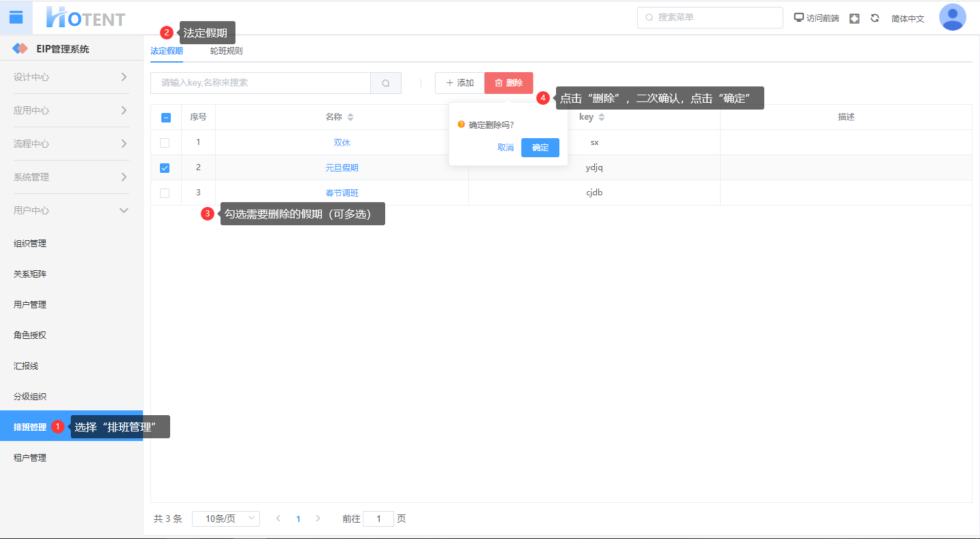980x539 pixels.
Task: Click the red 删除 button
Action: pyautogui.click(x=509, y=83)
